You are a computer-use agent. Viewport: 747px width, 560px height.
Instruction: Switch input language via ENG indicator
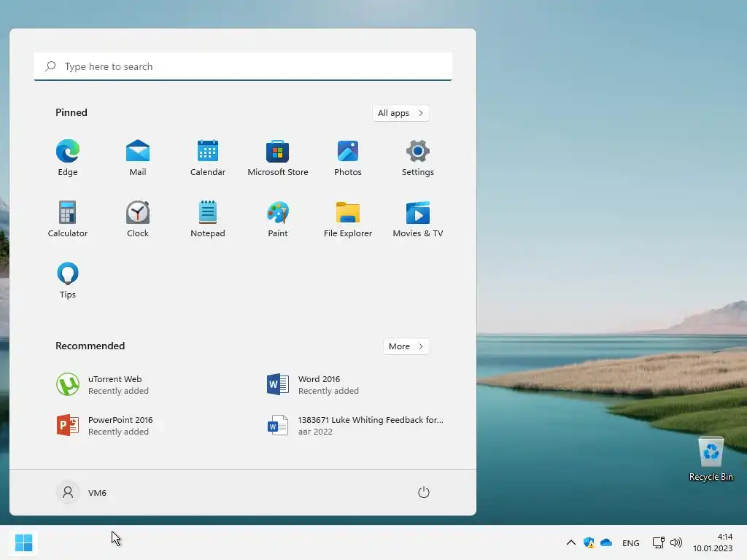[x=631, y=542]
